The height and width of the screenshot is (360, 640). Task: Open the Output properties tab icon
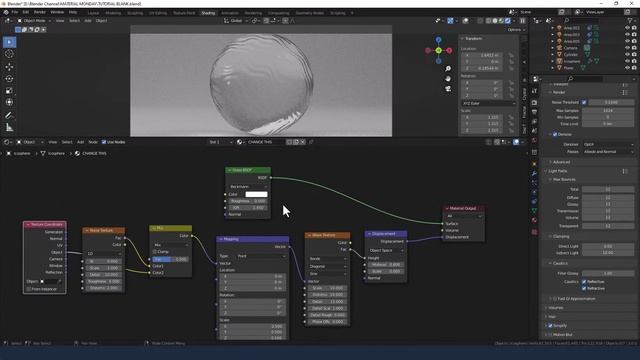point(534,112)
